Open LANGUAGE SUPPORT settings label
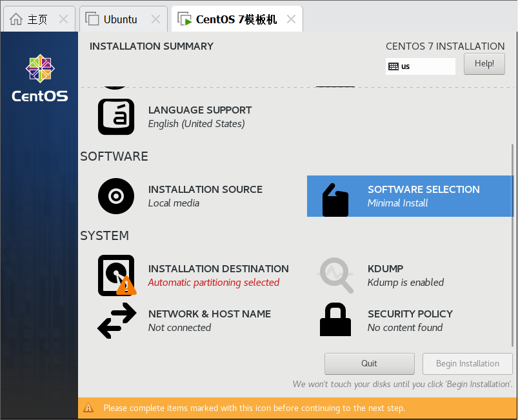Image resolution: width=518 pixels, height=420 pixels. click(200, 110)
